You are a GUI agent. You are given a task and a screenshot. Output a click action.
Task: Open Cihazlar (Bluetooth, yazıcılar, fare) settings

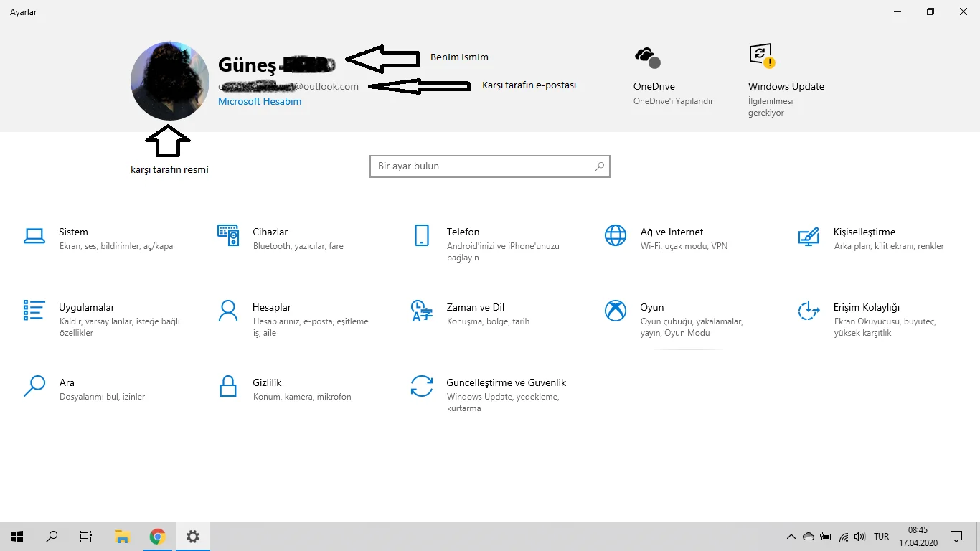point(281,238)
